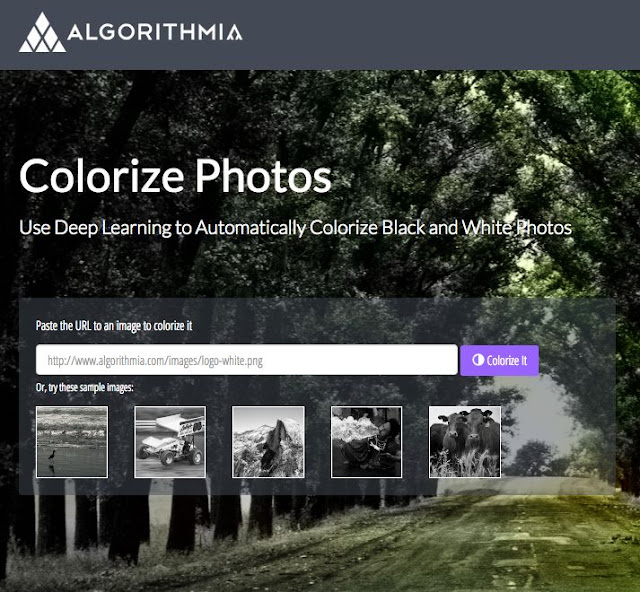Pick the fire-breathing performer sample image

pos(367,441)
